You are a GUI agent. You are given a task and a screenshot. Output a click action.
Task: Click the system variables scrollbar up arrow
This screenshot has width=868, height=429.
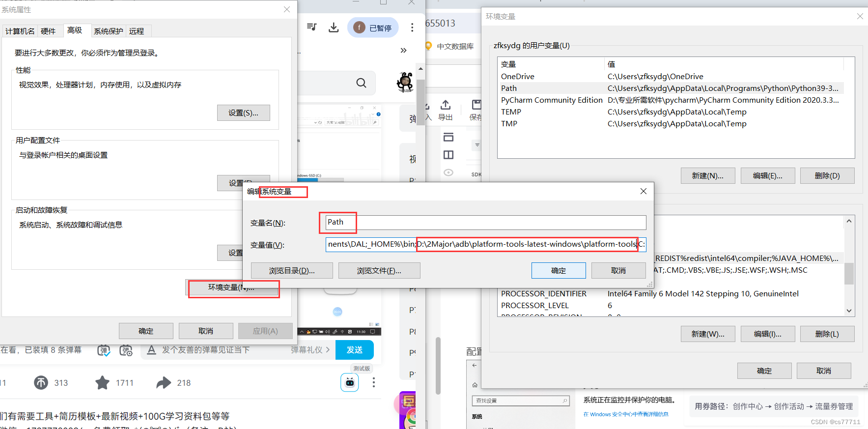[x=849, y=221]
